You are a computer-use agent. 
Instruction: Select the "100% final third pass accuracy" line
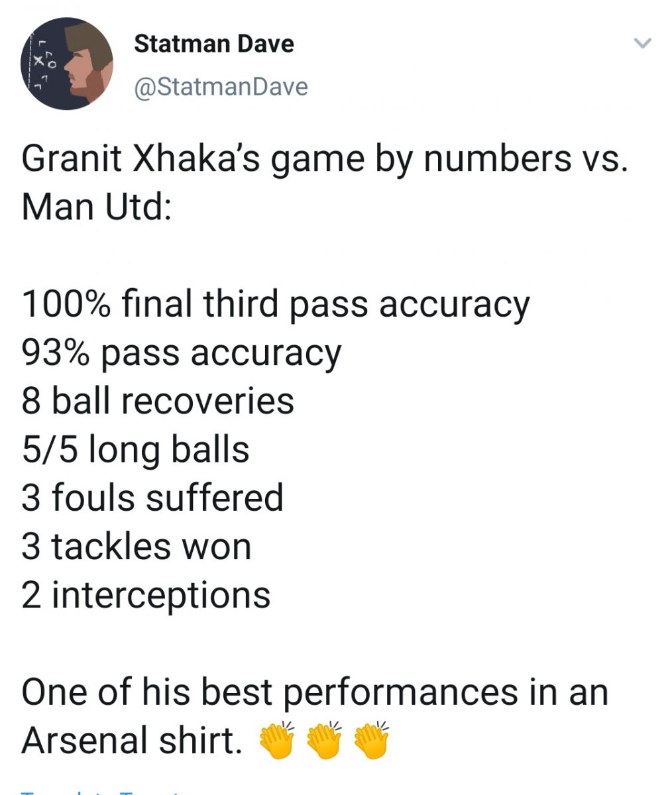[276, 305]
